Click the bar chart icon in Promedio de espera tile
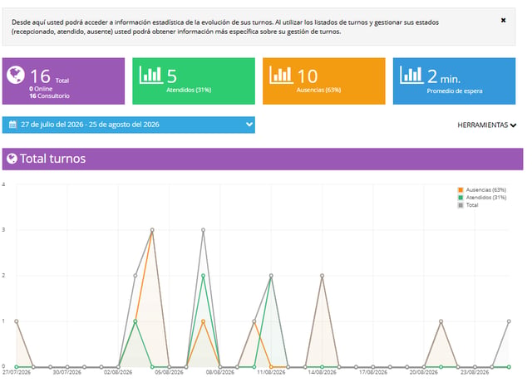Image resolution: width=532 pixels, height=392 pixels. click(x=411, y=75)
